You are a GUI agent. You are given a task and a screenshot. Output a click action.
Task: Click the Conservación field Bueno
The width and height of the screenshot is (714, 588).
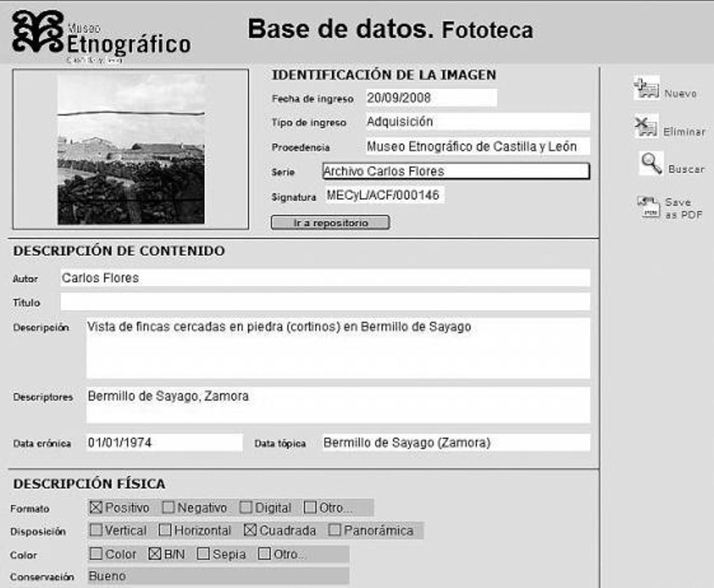218,576
